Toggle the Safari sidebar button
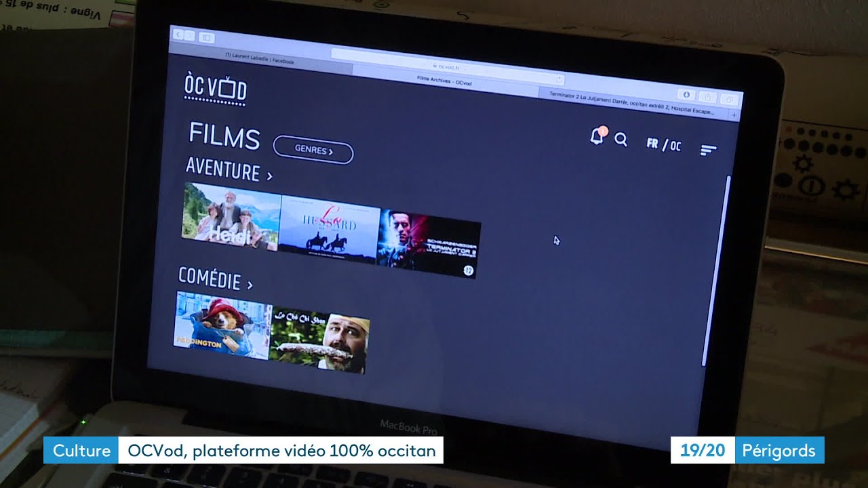The height and width of the screenshot is (488, 868). tap(207, 37)
